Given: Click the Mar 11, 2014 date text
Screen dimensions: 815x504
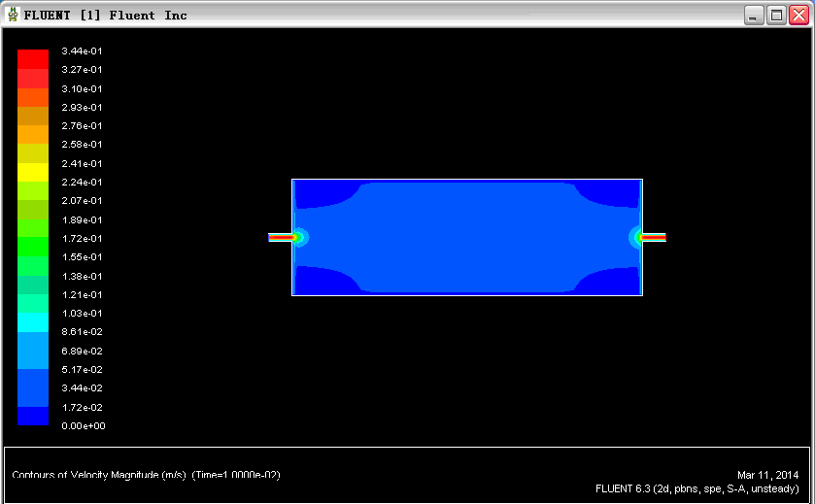Looking at the screenshot, I should [x=767, y=475].
